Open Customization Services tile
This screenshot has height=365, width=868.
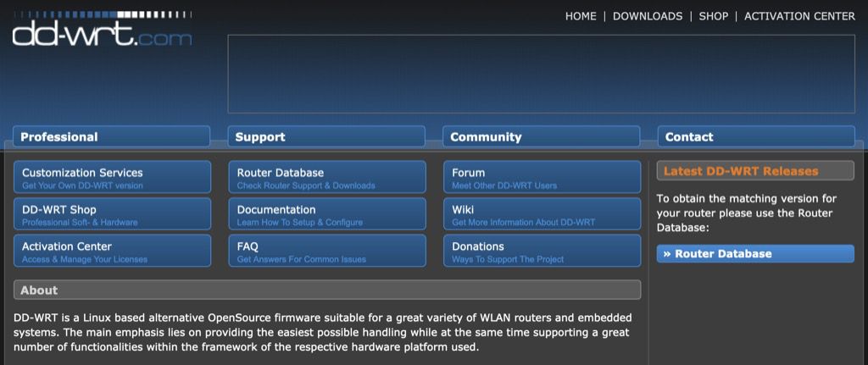tap(113, 177)
